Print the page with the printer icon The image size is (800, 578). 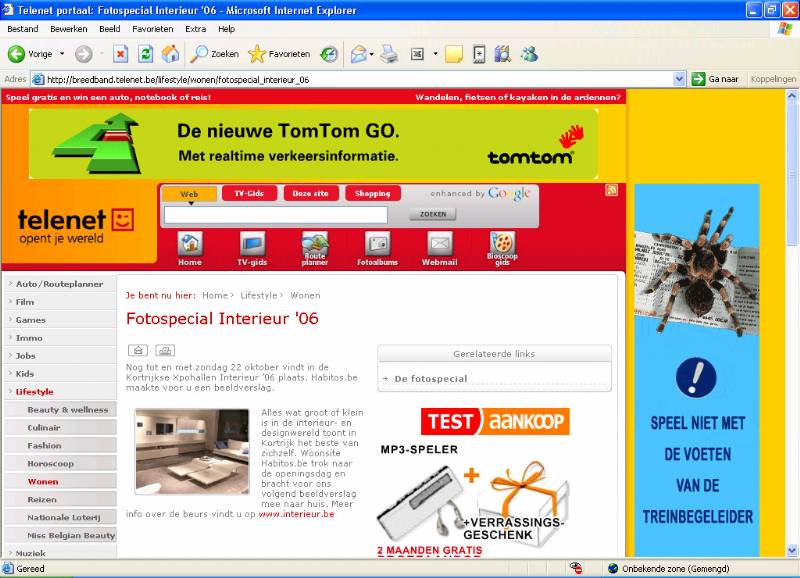coord(389,54)
